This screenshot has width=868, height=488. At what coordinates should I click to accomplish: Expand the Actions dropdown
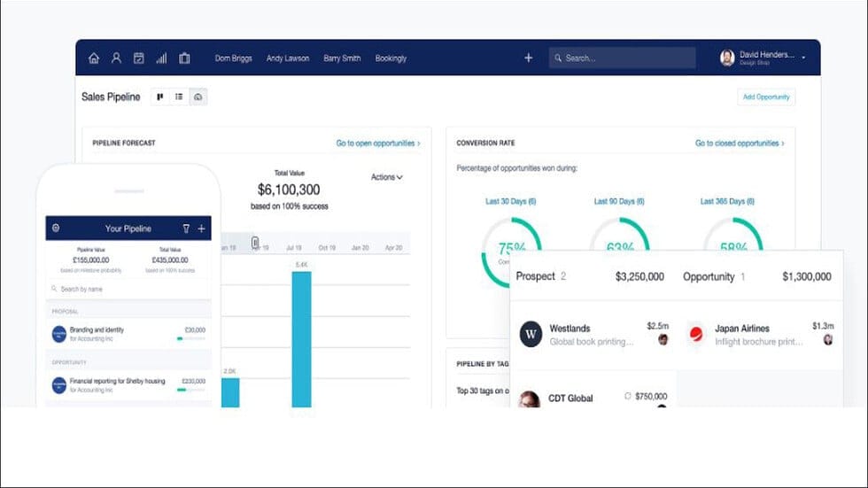coord(386,177)
